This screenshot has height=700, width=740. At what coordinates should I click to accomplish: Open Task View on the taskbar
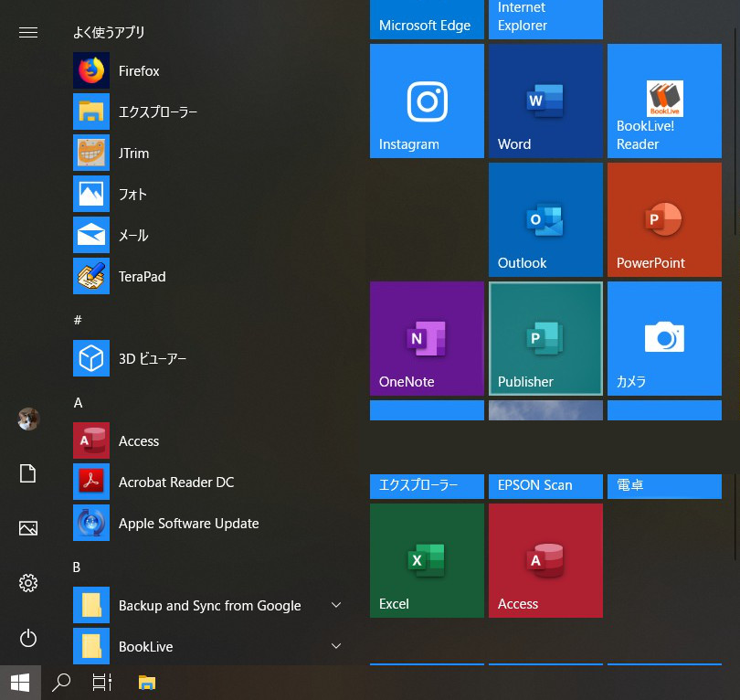point(102,683)
